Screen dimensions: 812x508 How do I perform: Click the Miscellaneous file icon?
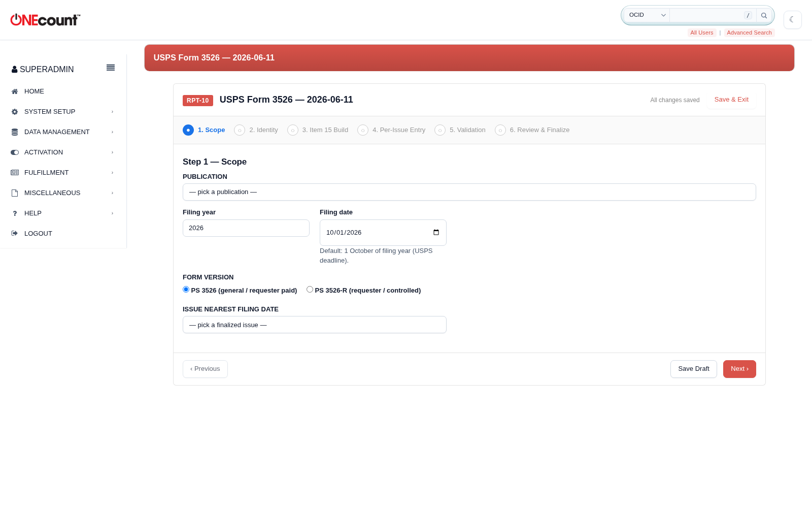click(15, 193)
